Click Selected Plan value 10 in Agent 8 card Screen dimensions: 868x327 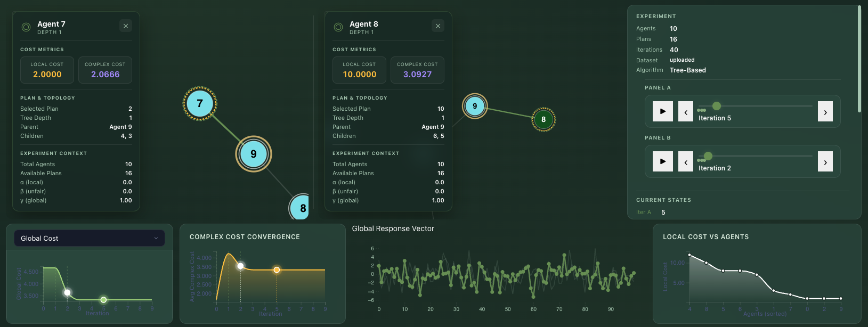coord(441,109)
